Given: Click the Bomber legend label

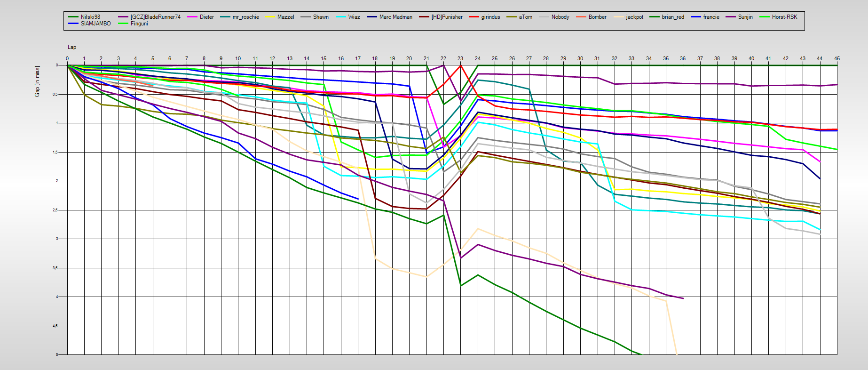Looking at the screenshot, I should [x=597, y=17].
